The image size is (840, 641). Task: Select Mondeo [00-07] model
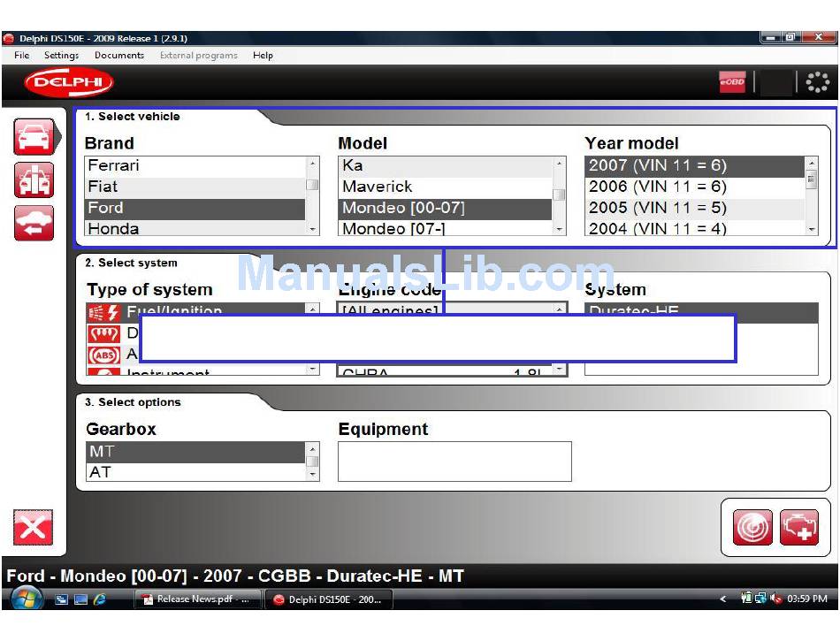point(445,209)
